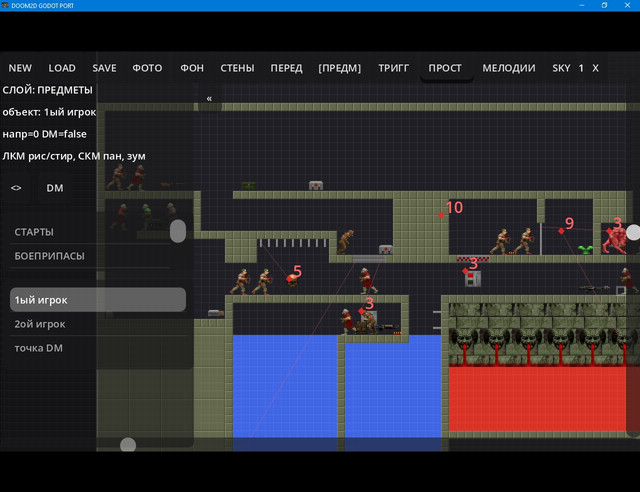Click the red-green wall switch sprite
This screenshot has width=640, height=492.
click(x=473, y=279)
